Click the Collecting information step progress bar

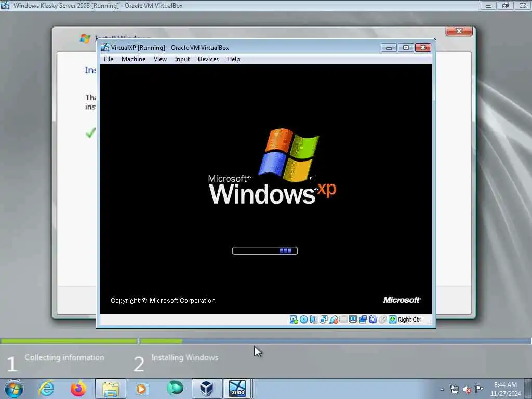coord(69,341)
